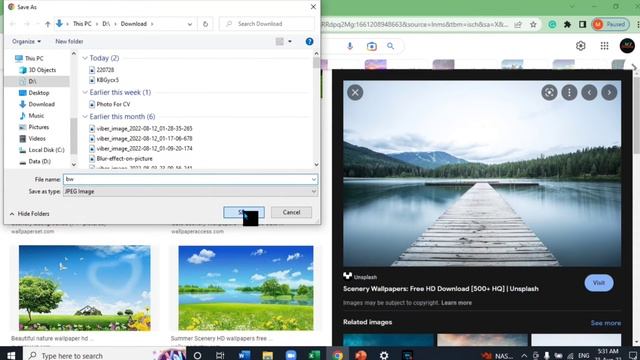
Task: Click the share page icon in address bar
Action: click(x=518, y=24)
